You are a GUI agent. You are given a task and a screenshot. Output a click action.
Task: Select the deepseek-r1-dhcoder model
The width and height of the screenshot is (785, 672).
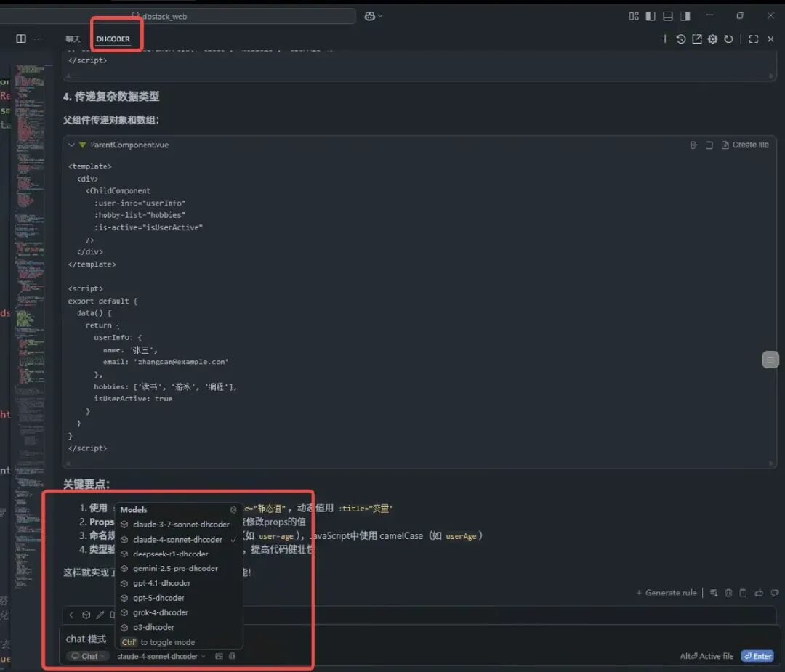pos(179,554)
